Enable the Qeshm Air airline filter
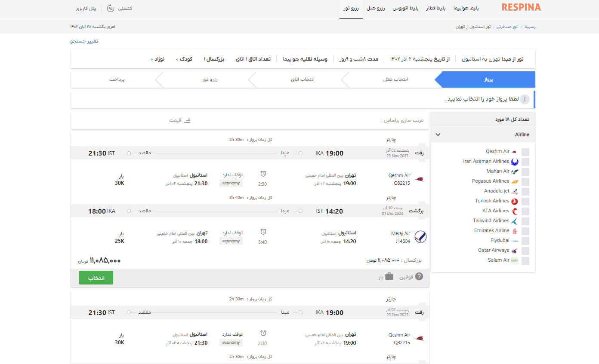Screen dimensions: 599x364 click(x=525, y=151)
